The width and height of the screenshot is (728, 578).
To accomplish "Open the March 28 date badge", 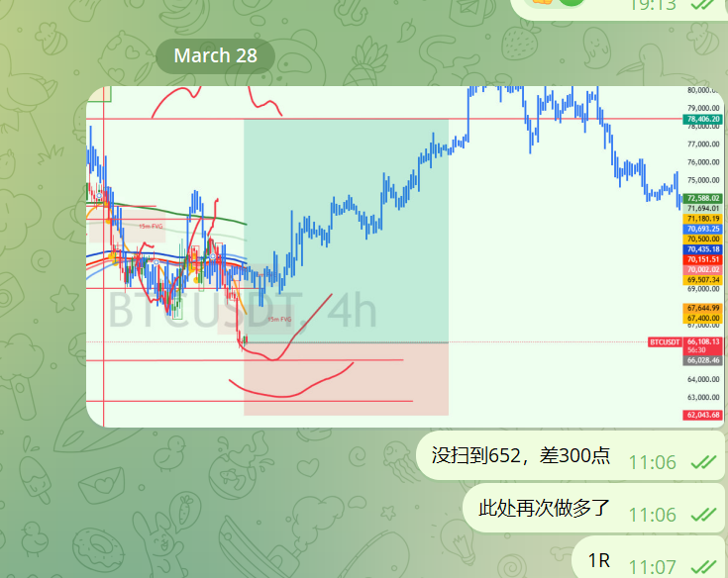I will pos(216,55).
